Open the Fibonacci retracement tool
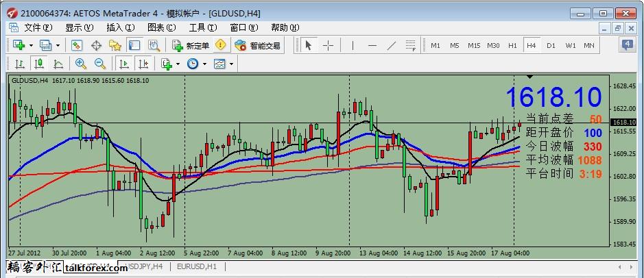The height and width of the screenshot is (278, 644). click(411, 46)
